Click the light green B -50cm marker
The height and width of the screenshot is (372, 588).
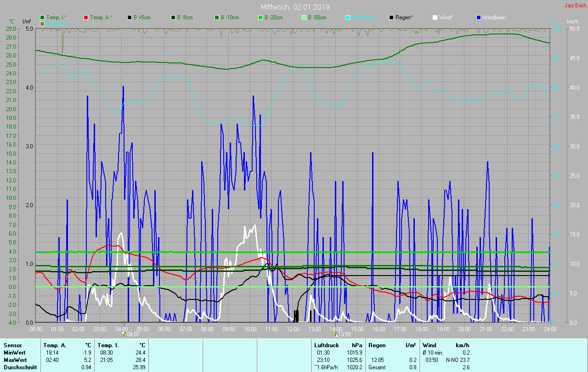304,17
